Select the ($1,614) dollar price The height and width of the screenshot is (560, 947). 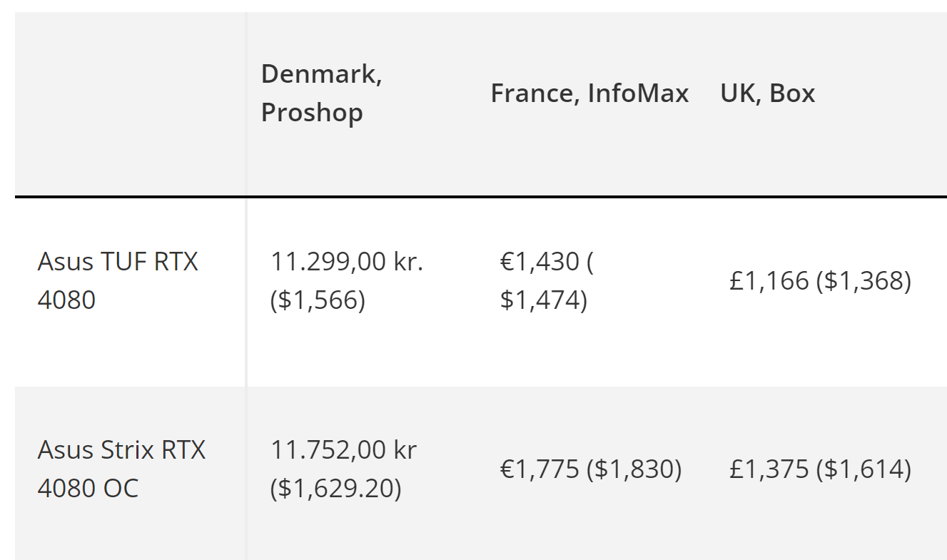click(864, 469)
